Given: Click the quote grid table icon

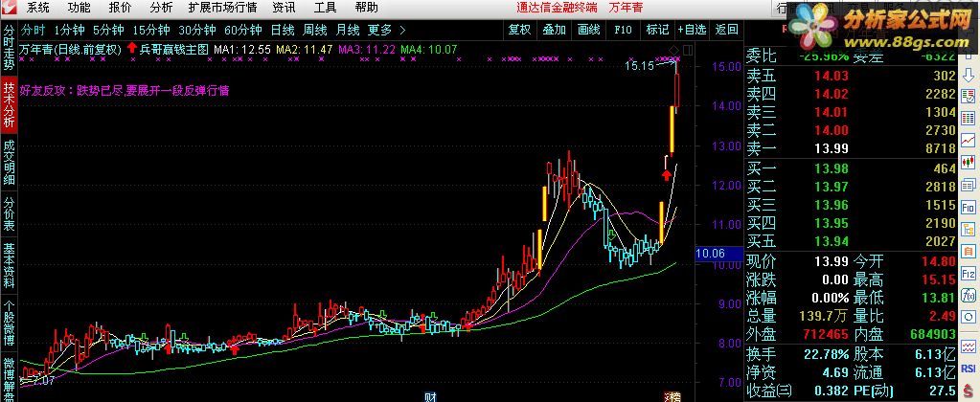Looking at the screenshot, I should coord(969,118).
